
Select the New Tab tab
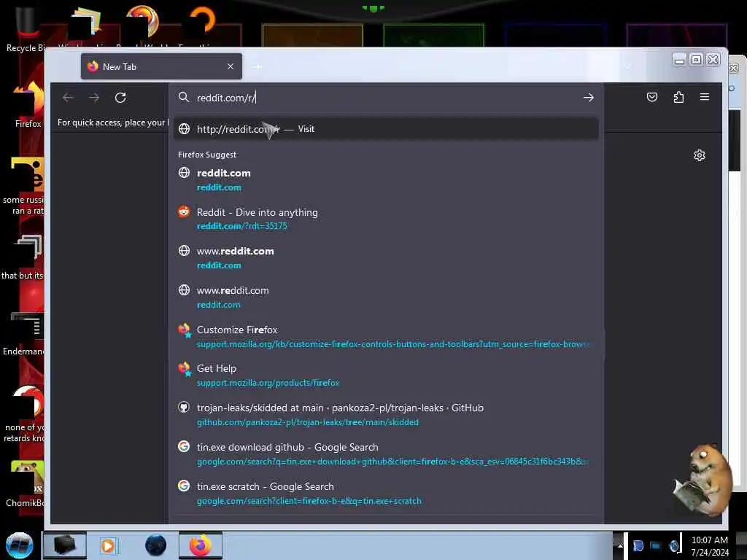pos(161,66)
